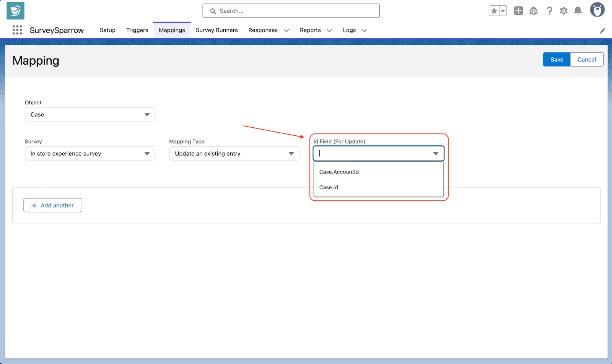Viewport: 612px width, 364px height.
Task: Open the App Launcher grid icon
Action: [x=17, y=30]
